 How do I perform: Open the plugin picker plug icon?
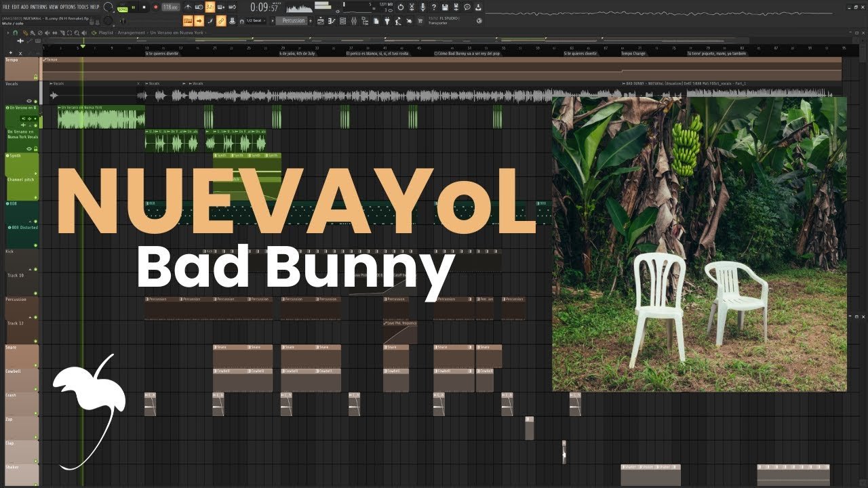click(x=387, y=21)
